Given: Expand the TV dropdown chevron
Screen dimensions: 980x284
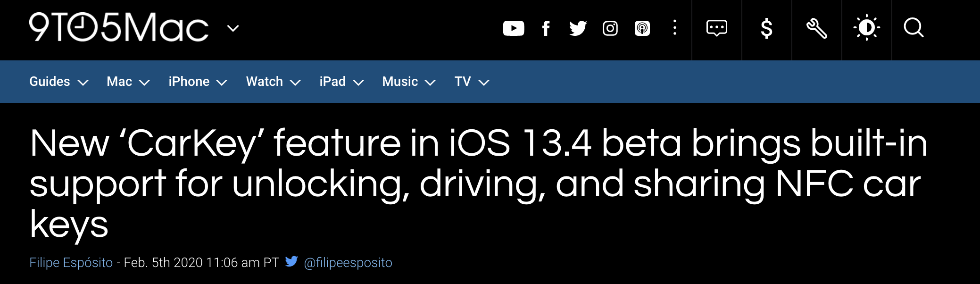Looking at the screenshot, I should [484, 83].
